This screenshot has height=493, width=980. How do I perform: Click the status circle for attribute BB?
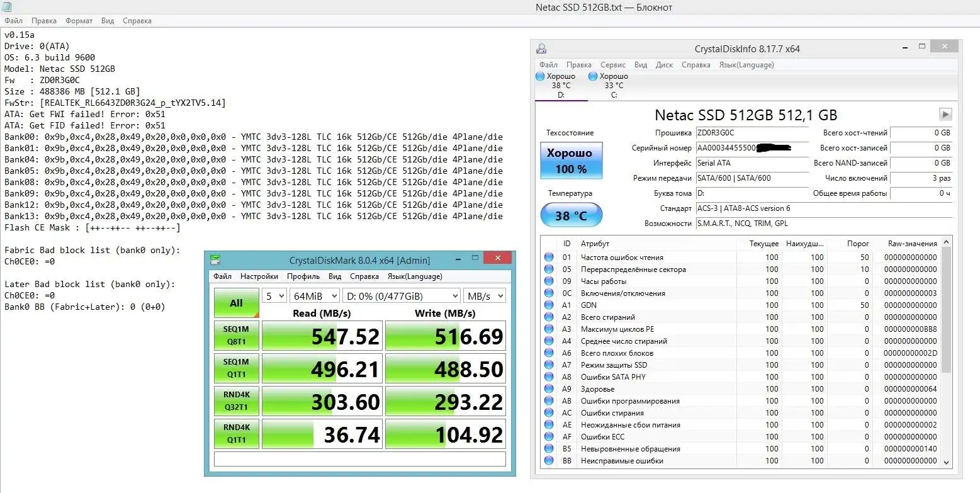549,460
